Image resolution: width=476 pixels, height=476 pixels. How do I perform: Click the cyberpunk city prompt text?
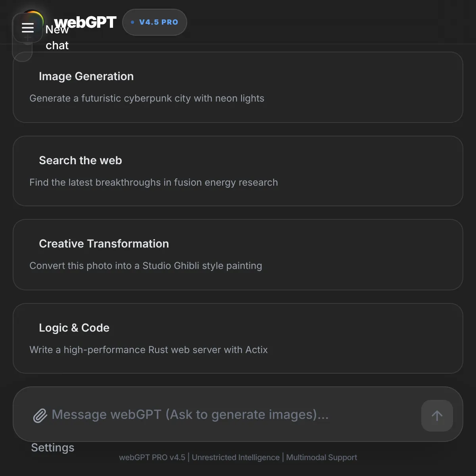(147, 98)
